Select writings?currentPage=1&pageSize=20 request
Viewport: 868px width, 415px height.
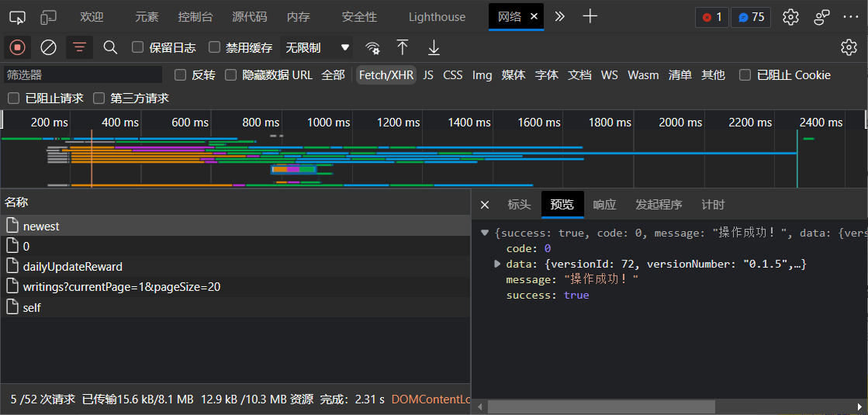pos(235,287)
